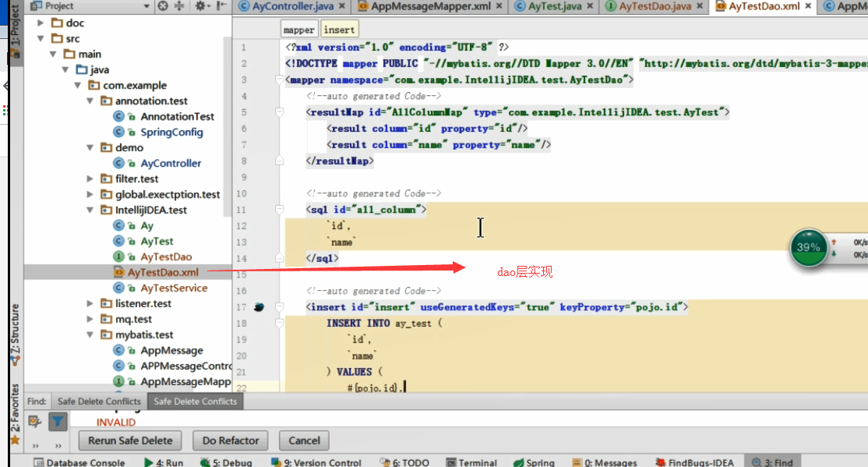Viewport: 868px width, 467px height.
Task: Collapse the java folder
Action: [65, 69]
